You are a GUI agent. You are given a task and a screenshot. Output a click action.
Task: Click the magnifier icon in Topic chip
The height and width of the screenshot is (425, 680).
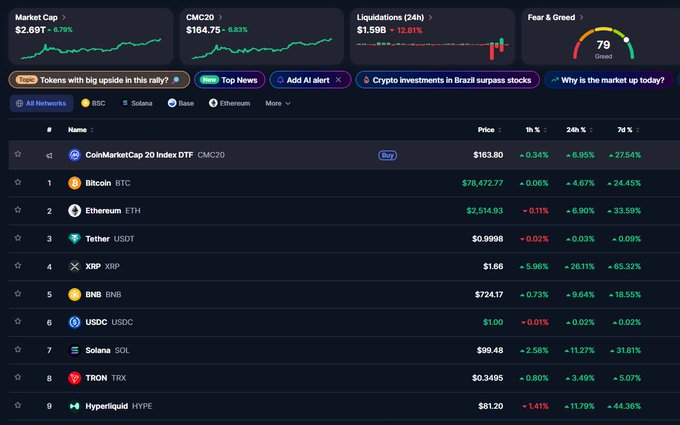(176, 80)
